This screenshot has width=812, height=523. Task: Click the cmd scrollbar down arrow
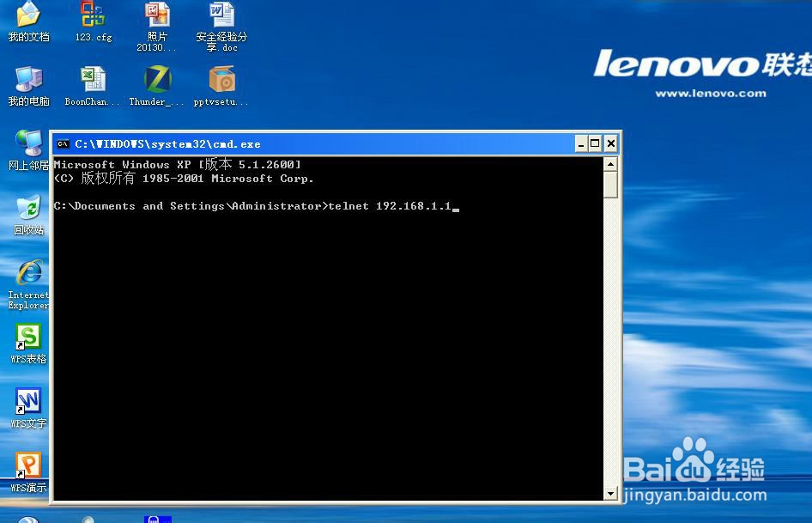[610, 494]
